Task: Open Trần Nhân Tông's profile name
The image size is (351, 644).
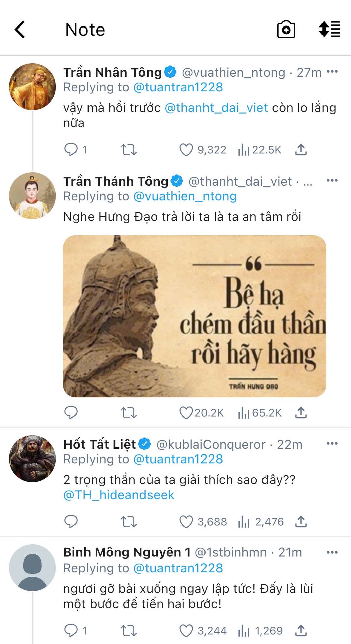Action: (x=113, y=72)
